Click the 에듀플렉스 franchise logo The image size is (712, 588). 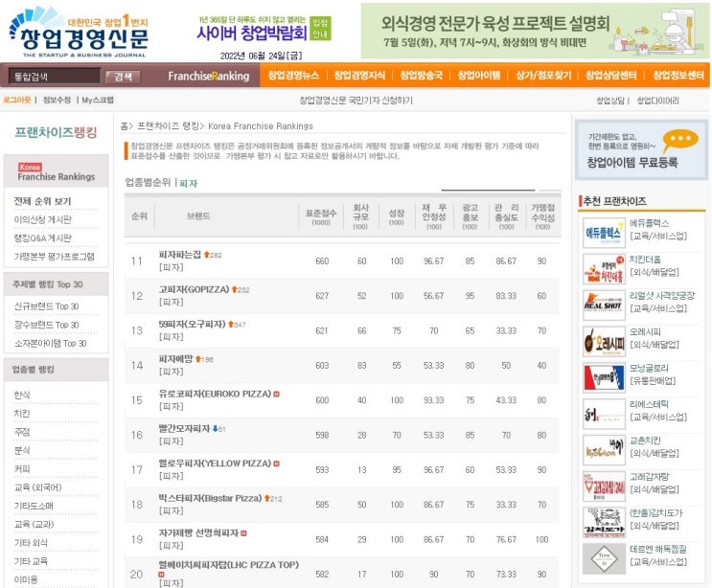point(604,233)
